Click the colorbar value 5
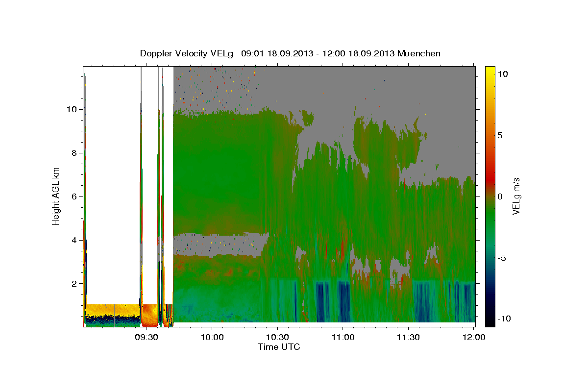The height and width of the screenshot is (392, 588). click(500, 135)
